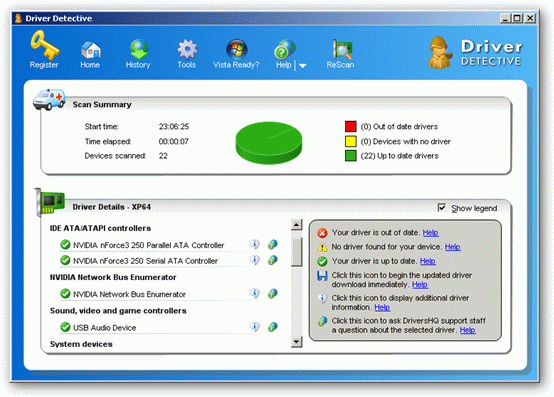554x397 pixels.
Task: Click yellow warning legend icon
Action: 322,247
